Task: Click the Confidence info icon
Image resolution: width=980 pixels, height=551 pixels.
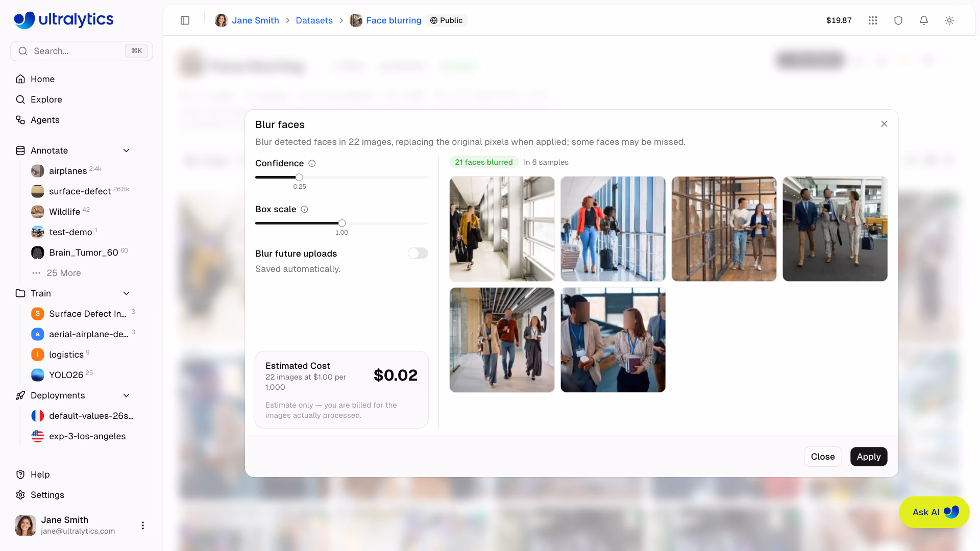Action: (x=312, y=163)
